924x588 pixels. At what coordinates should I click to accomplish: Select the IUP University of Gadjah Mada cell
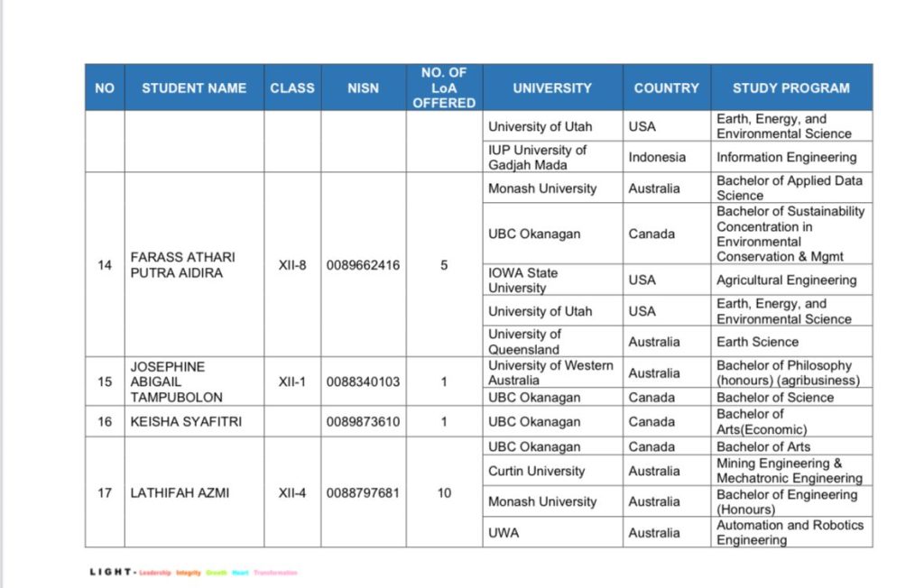coord(538,157)
